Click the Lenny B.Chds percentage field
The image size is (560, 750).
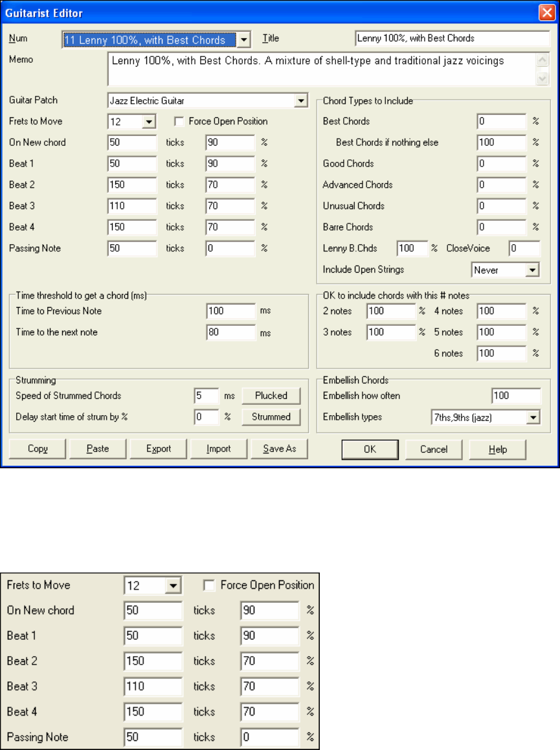(x=412, y=248)
